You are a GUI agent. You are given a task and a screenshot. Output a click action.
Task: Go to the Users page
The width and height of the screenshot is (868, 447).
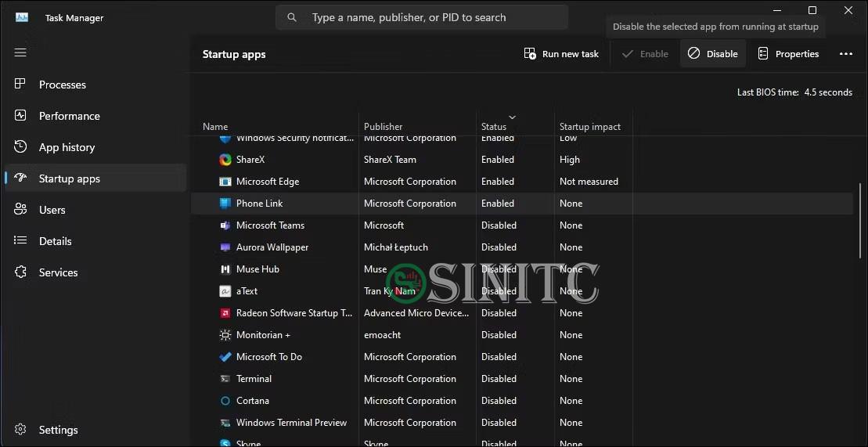[x=95, y=210]
